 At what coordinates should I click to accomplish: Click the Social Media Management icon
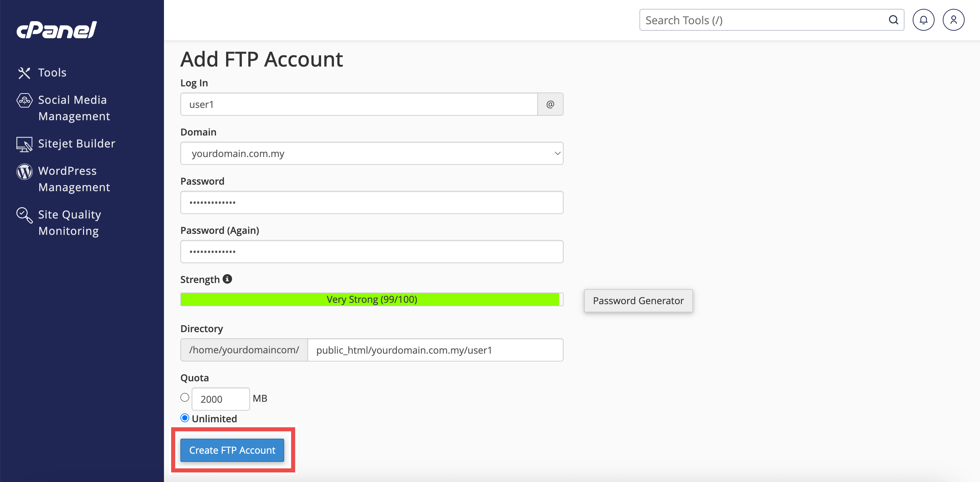24,100
